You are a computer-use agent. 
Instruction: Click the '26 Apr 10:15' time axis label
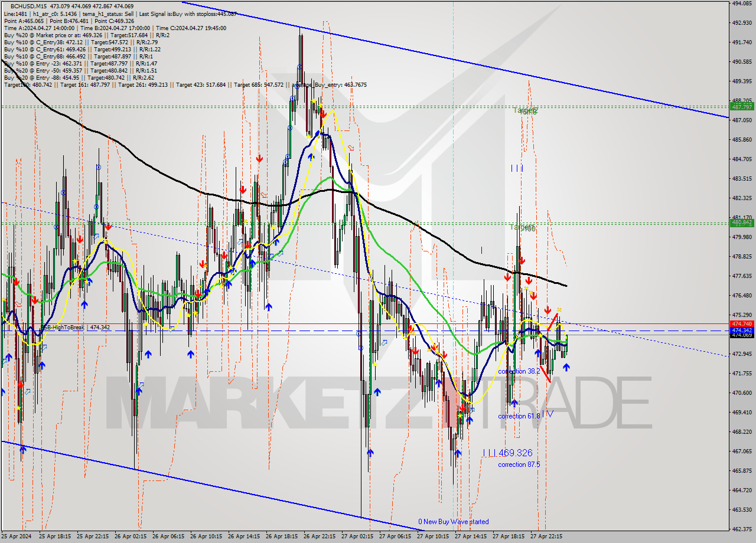206,537
